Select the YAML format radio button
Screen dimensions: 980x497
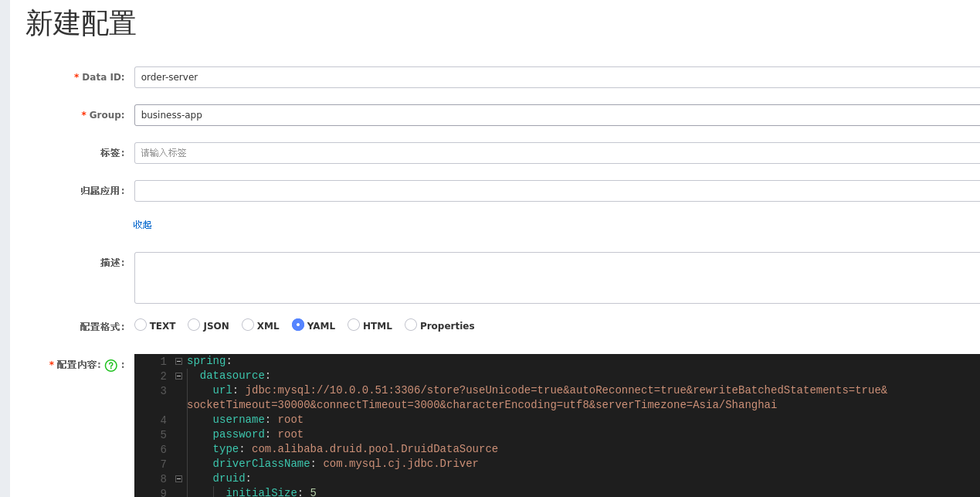(x=298, y=325)
